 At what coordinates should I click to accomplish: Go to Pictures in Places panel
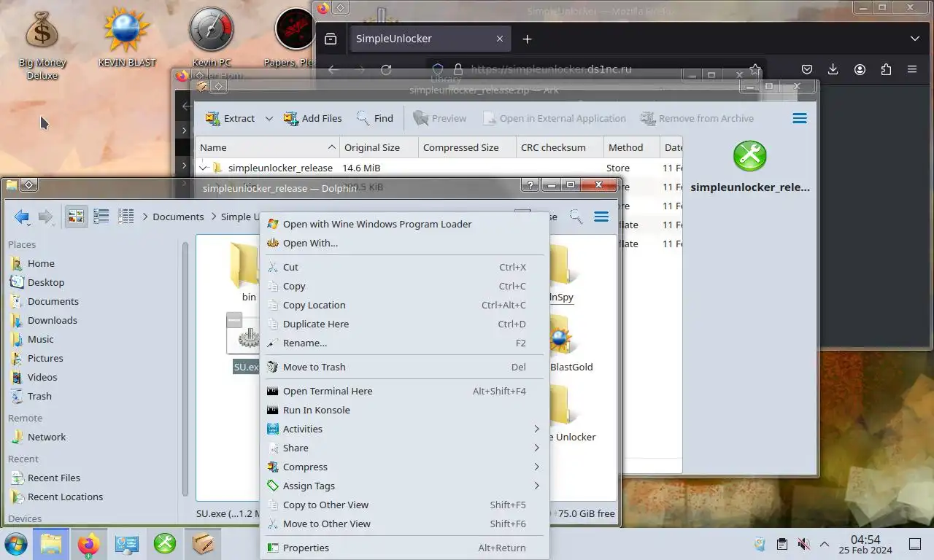click(x=91, y=358)
